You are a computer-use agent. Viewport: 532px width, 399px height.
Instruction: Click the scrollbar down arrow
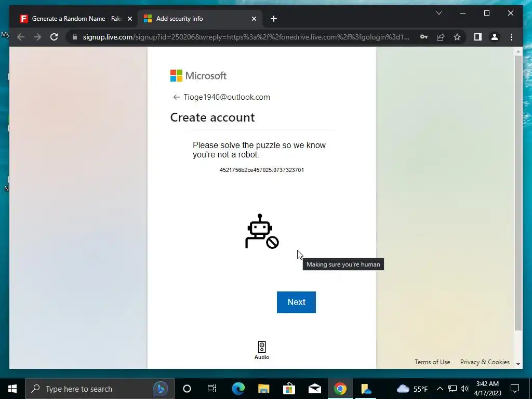[518, 364]
